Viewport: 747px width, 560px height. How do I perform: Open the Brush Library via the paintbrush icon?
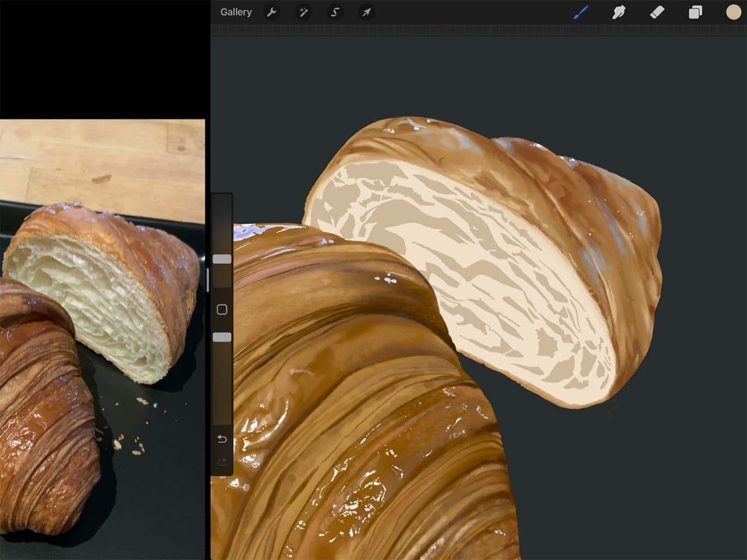(x=581, y=12)
